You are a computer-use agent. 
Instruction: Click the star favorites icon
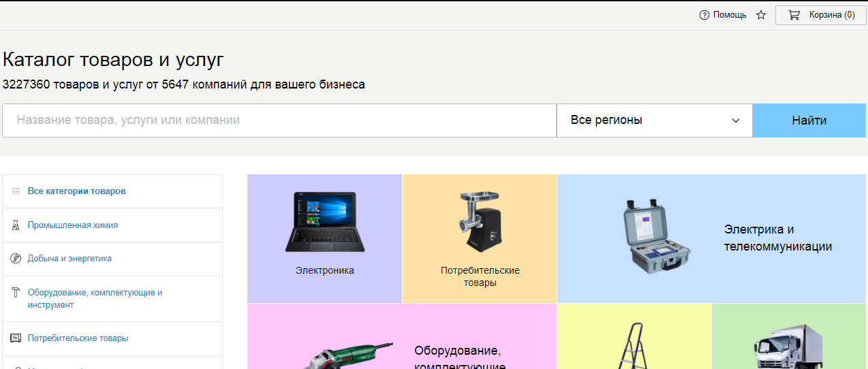[761, 15]
